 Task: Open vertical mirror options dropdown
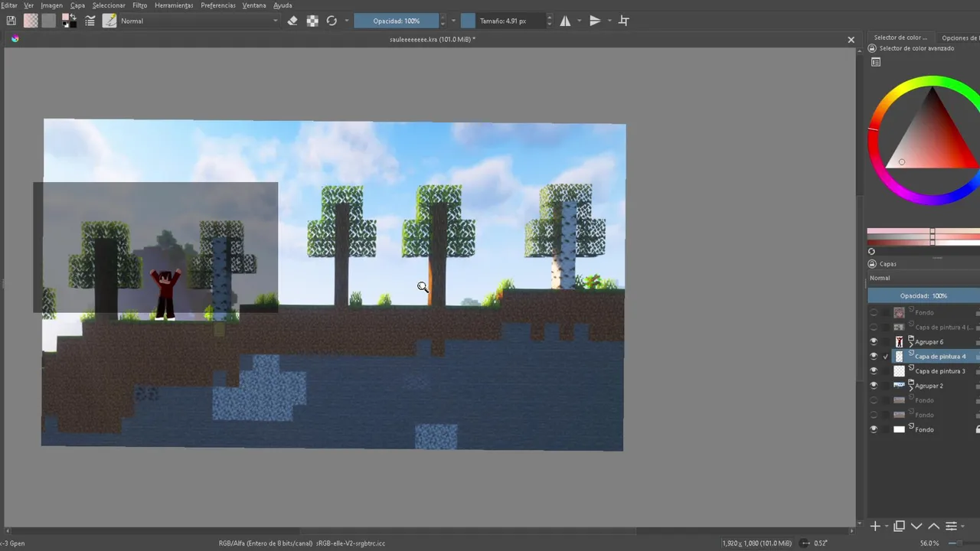[609, 21]
